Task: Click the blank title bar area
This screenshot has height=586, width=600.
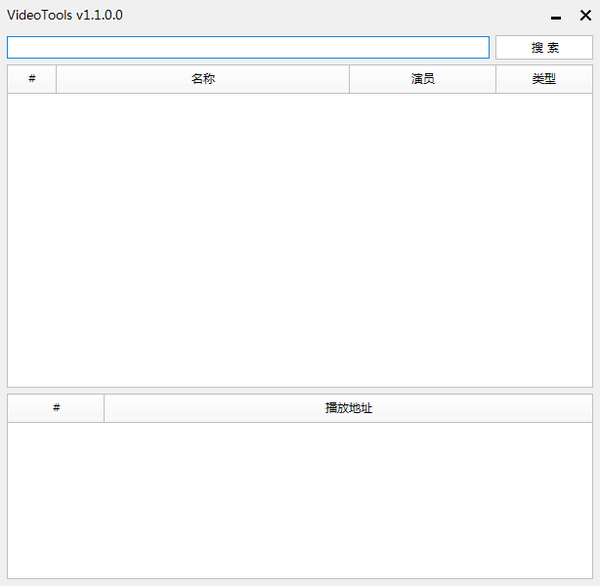Action: (330, 16)
